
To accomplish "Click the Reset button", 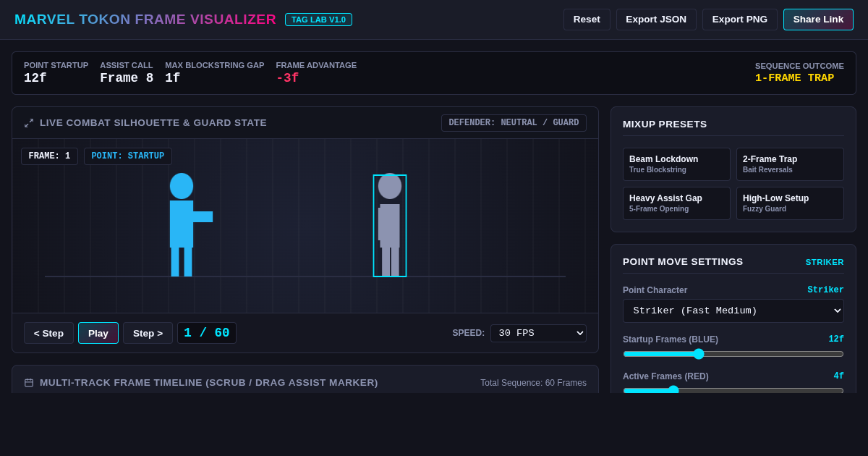I will pyautogui.click(x=587, y=20).
